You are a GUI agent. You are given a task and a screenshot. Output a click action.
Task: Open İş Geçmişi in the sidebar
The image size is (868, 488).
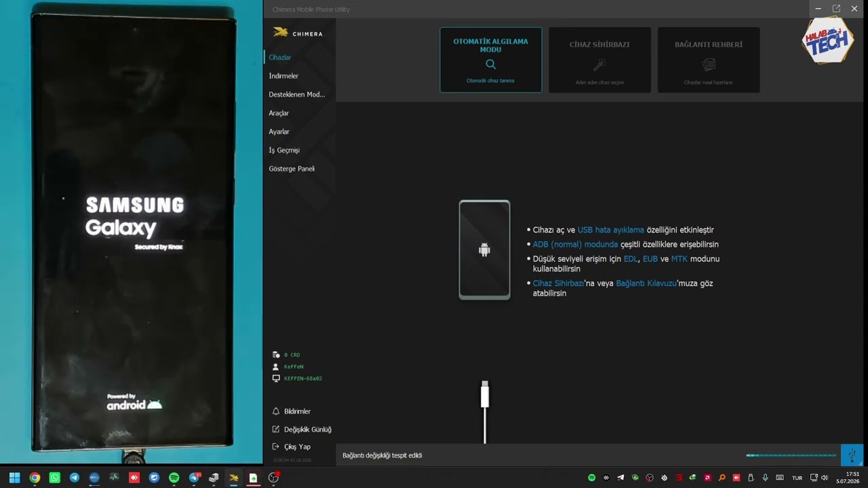click(x=284, y=150)
